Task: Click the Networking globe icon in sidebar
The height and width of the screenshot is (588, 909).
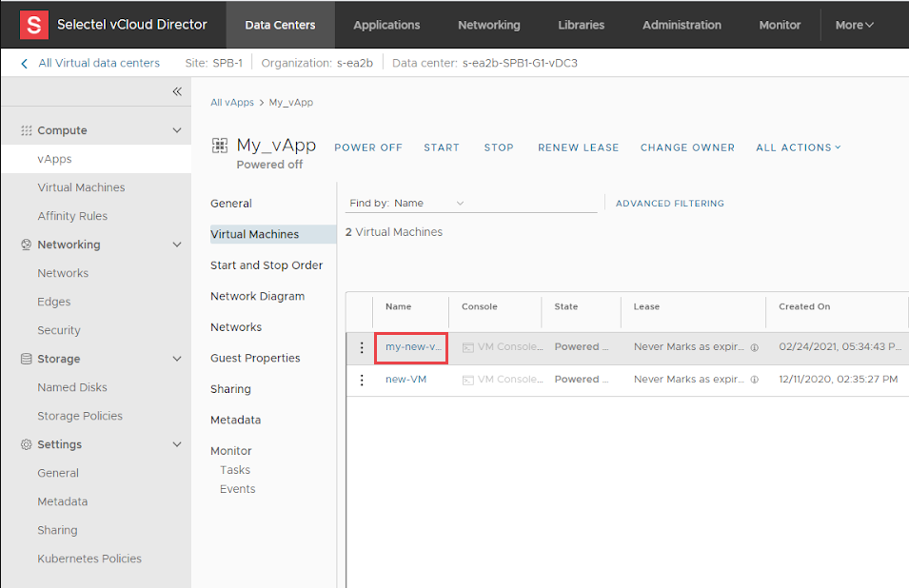Action: click(x=26, y=245)
